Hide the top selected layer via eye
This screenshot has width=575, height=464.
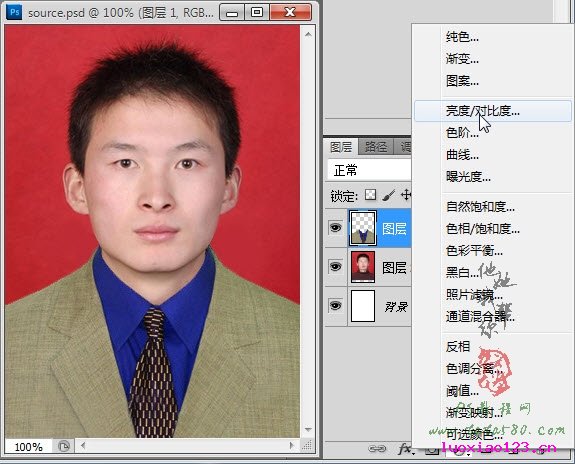(x=335, y=228)
